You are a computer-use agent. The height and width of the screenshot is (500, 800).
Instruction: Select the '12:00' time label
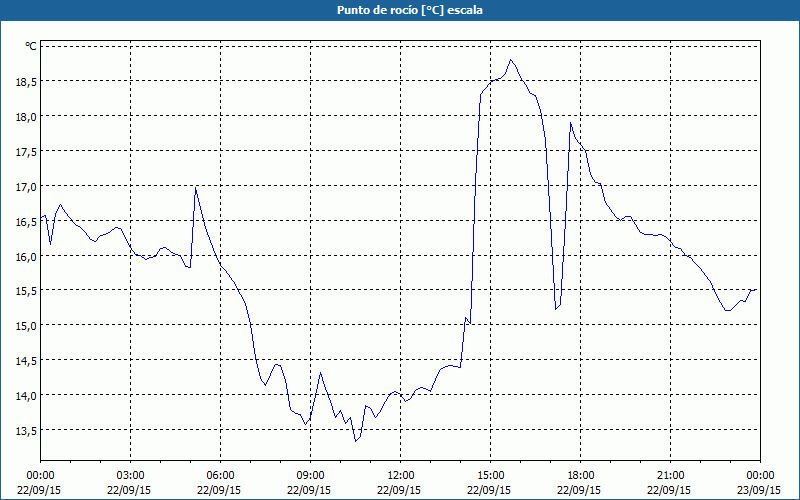[401, 476]
